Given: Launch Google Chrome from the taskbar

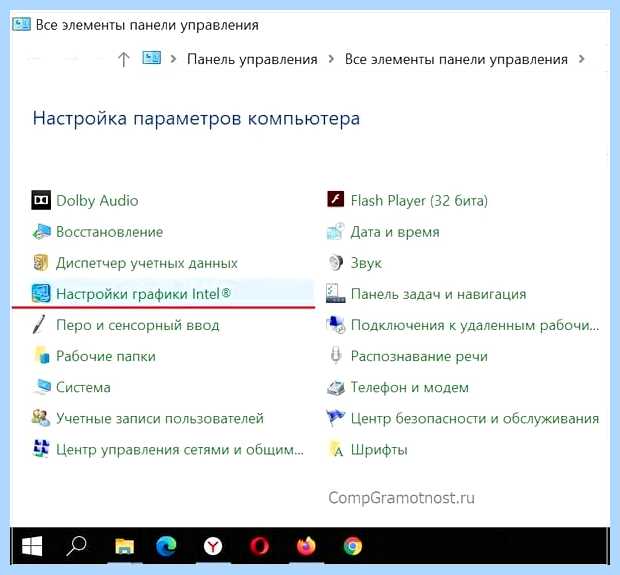Looking at the screenshot, I should (x=353, y=546).
